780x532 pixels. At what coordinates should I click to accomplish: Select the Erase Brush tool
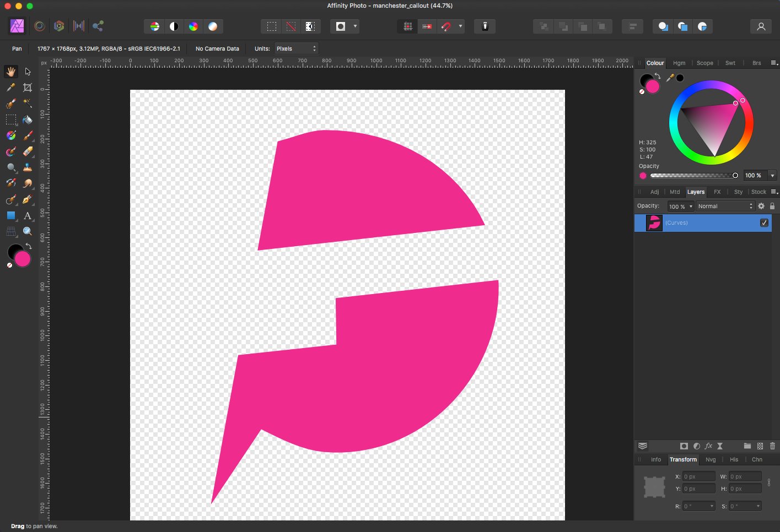pyautogui.click(x=28, y=151)
